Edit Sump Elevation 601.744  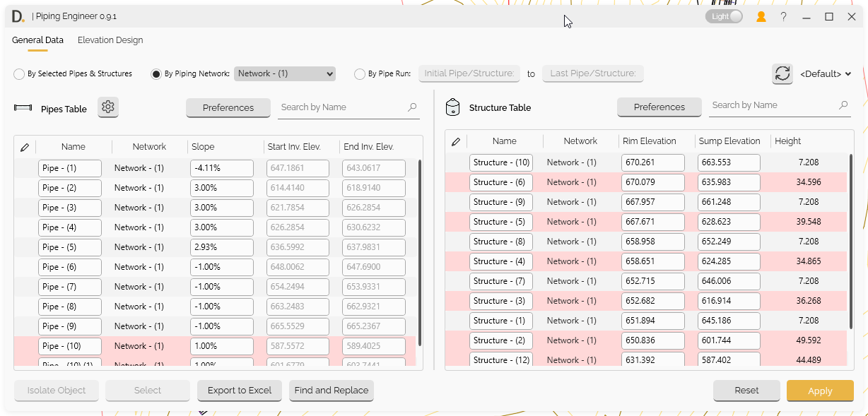pyautogui.click(x=729, y=340)
